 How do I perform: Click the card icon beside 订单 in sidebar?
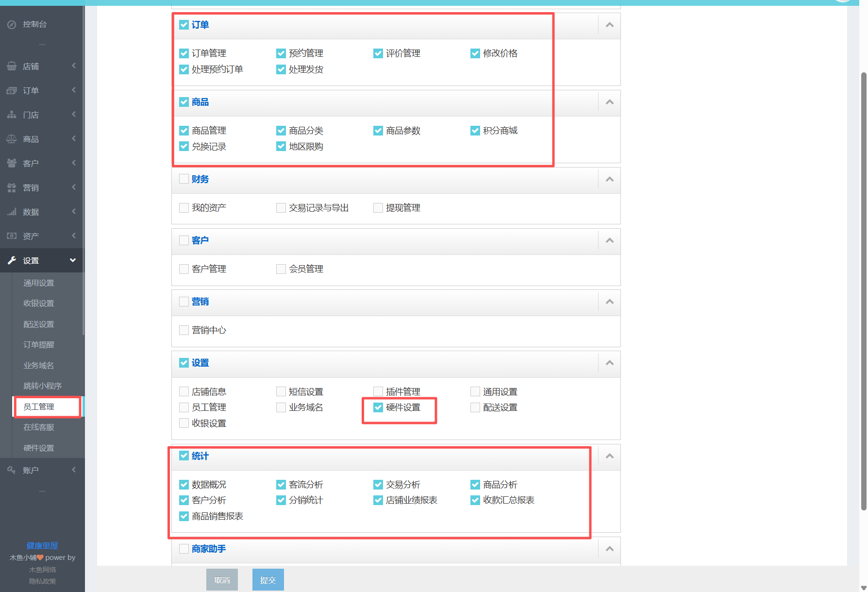click(12, 91)
